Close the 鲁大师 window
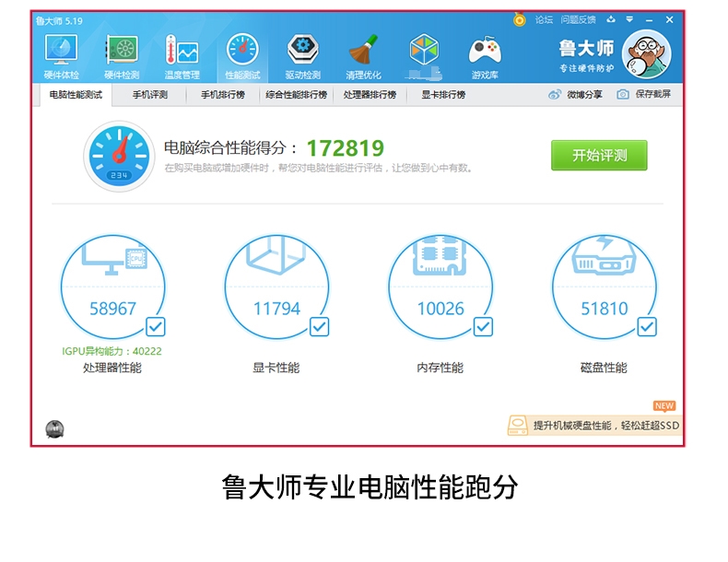728x562 pixels. click(x=670, y=19)
